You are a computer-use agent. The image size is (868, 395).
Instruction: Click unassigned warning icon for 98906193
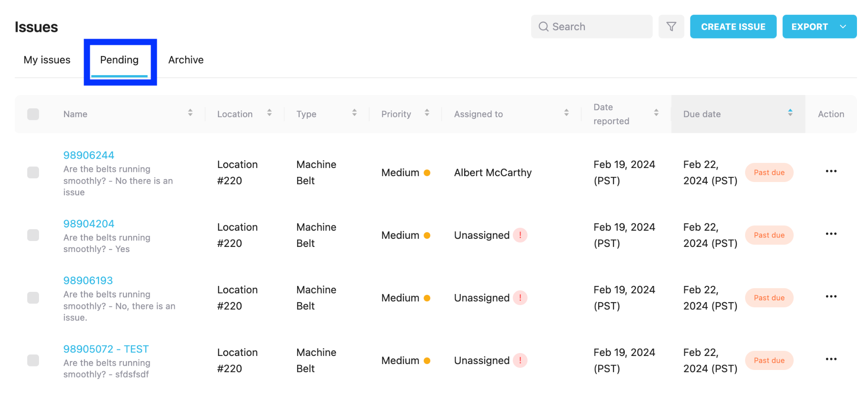point(520,298)
